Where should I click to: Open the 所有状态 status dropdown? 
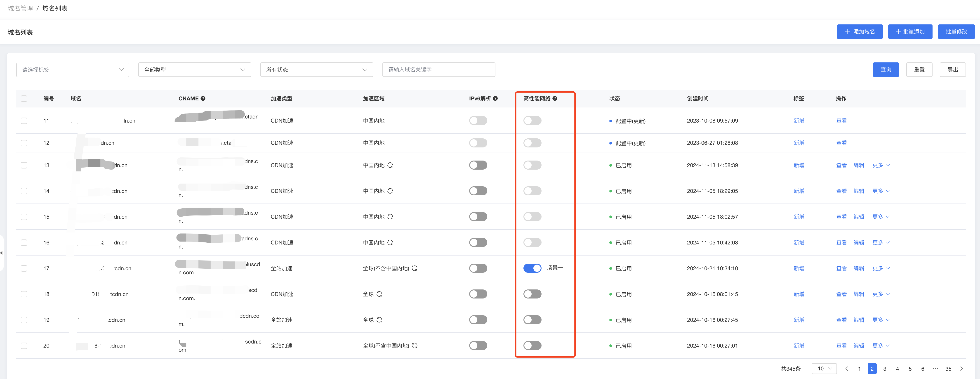pyautogui.click(x=316, y=70)
